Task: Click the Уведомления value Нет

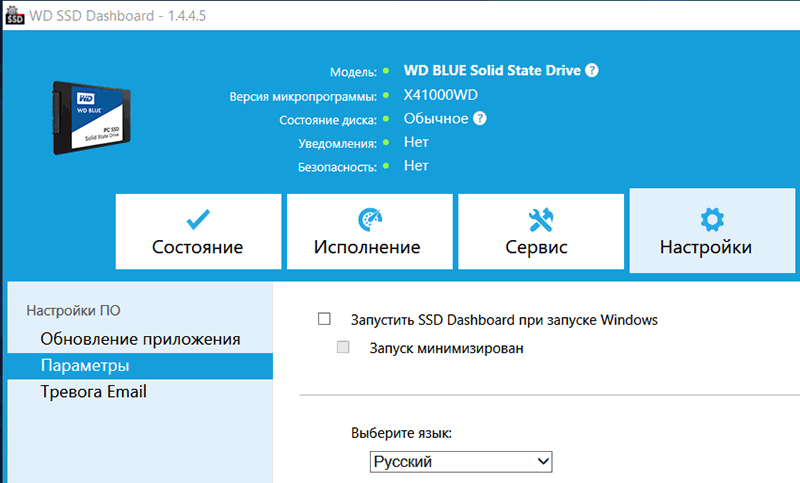Action: pyautogui.click(x=416, y=142)
